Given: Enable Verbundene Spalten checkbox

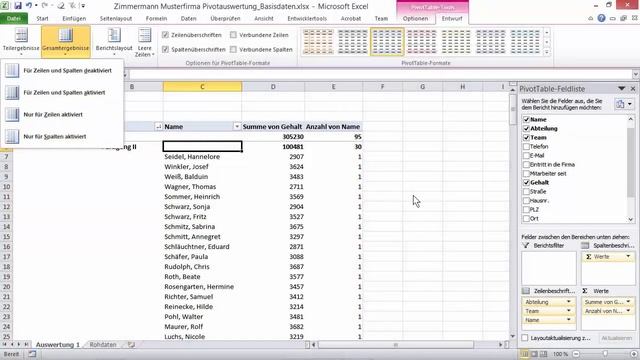Looking at the screenshot, I should (233, 49).
